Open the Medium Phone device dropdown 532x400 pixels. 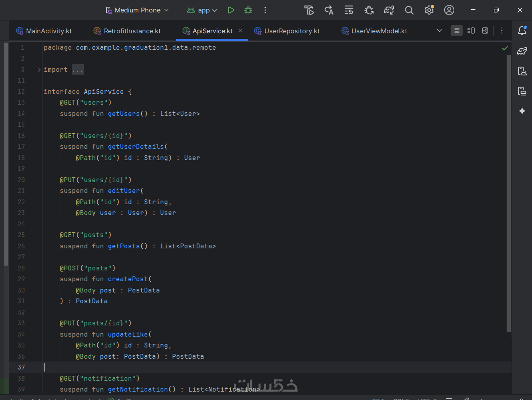coord(137,10)
